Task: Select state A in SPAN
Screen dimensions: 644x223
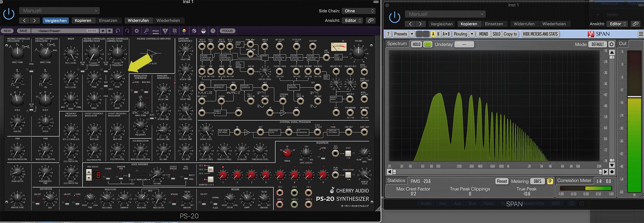Action: pos(433,34)
